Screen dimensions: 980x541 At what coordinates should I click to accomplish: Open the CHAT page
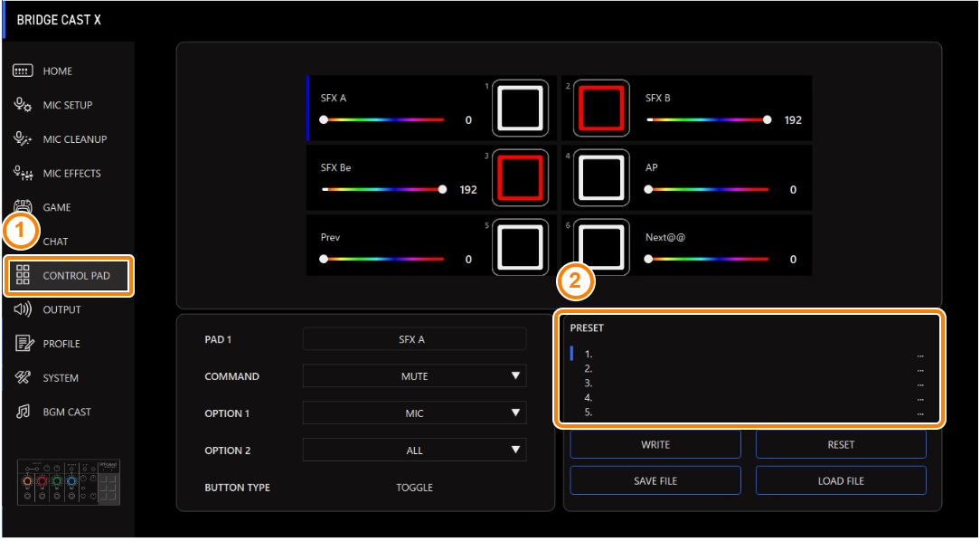[x=56, y=242]
